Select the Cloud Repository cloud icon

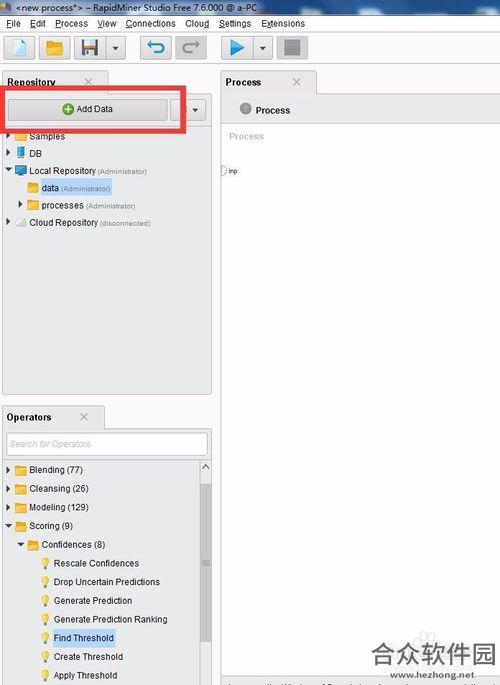(21, 222)
